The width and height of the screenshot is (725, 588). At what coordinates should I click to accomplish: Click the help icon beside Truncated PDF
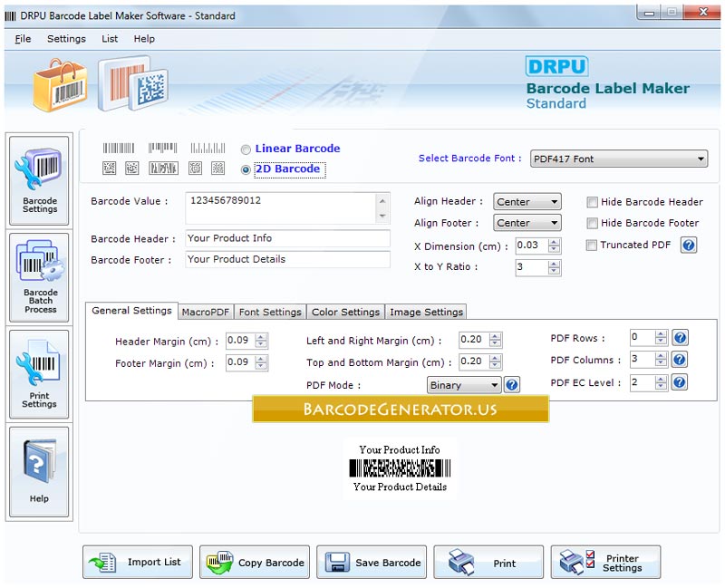click(688, 245)
